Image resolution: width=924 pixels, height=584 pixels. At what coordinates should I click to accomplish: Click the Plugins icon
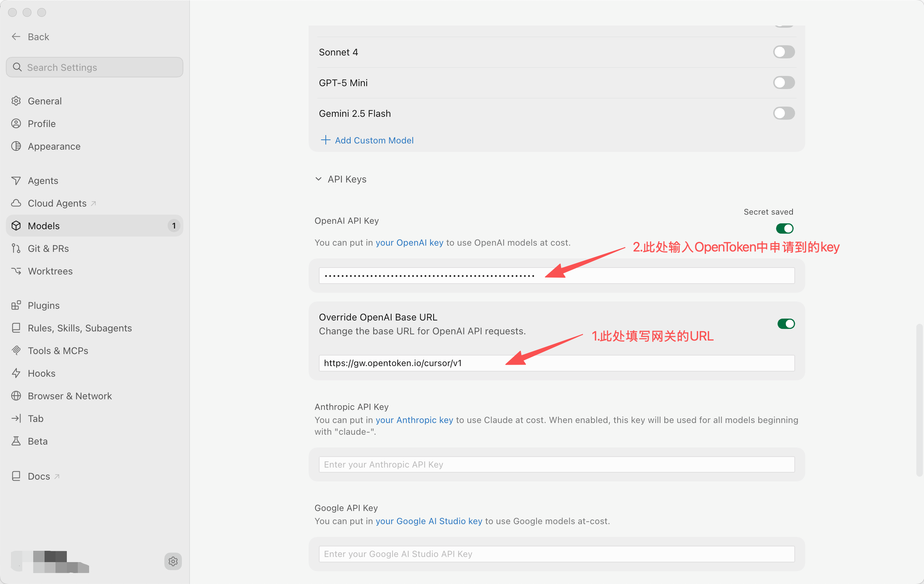click(x=16, y=305)
